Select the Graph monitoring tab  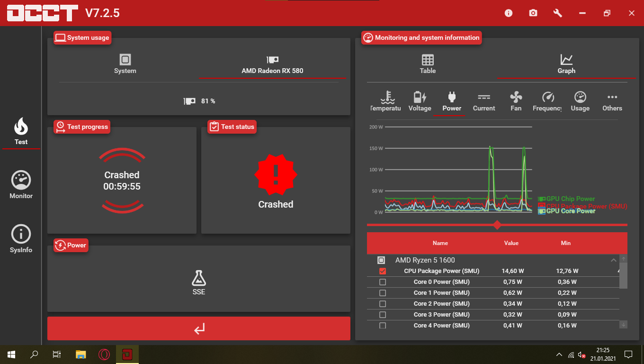pos(566,64)
